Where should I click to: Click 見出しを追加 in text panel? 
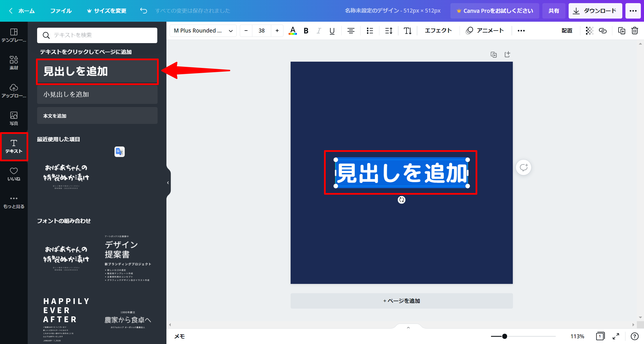coord(97,71)
